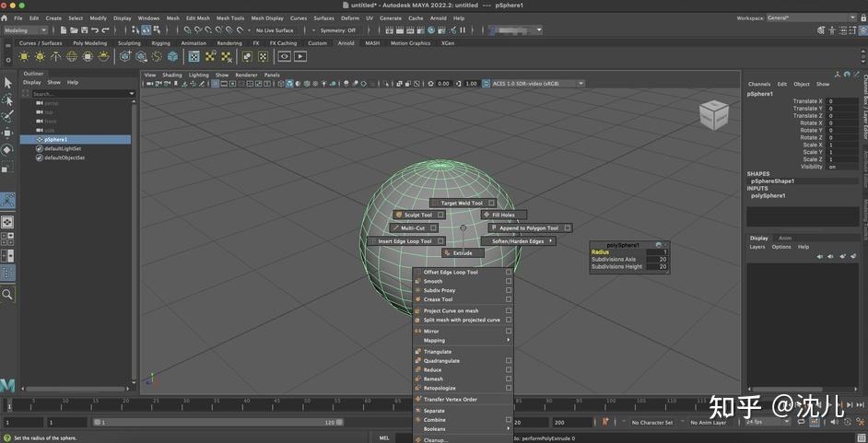Click the Fill Holes marking menu button

coord(503,215)
